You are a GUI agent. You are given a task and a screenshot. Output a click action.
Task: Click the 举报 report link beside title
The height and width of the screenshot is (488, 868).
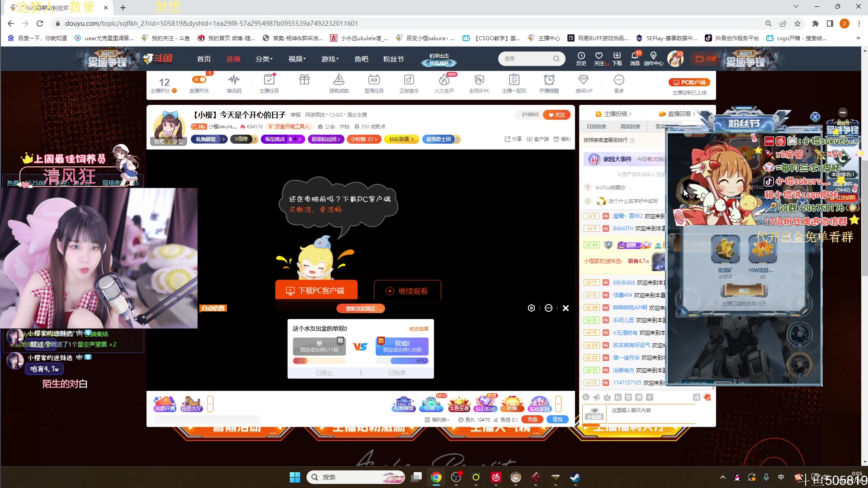pos(295,115)
